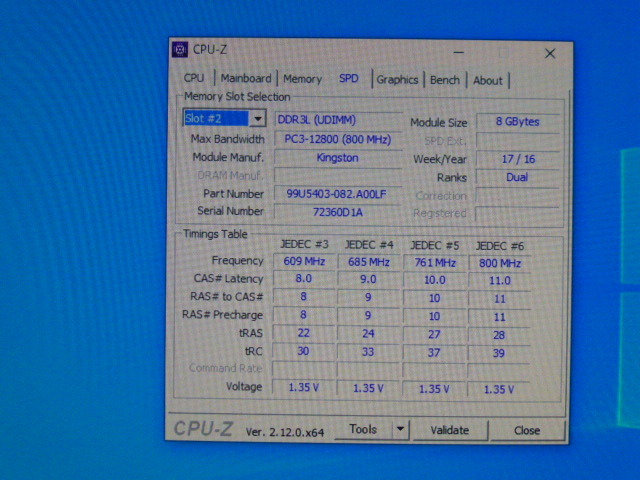This screenshot has width=640, height=480.
Task: Click the JEDEC #3 voltage 1.35 V cell
Action: click(x=303, y=387)
